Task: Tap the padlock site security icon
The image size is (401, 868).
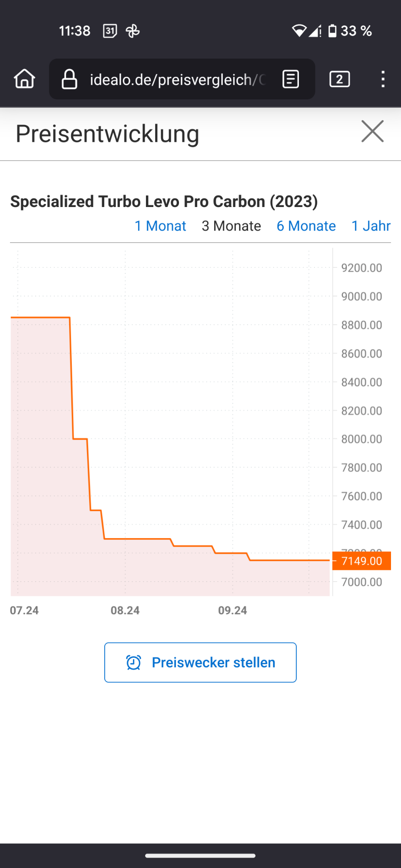Action: [x=70, y=79]
